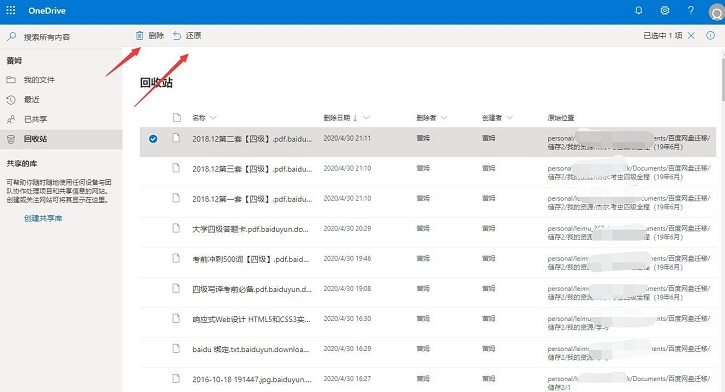This screenshot has width=725, height=392.
Task: Click the date 2020/4/30 16:29
Action: (347, 349)
